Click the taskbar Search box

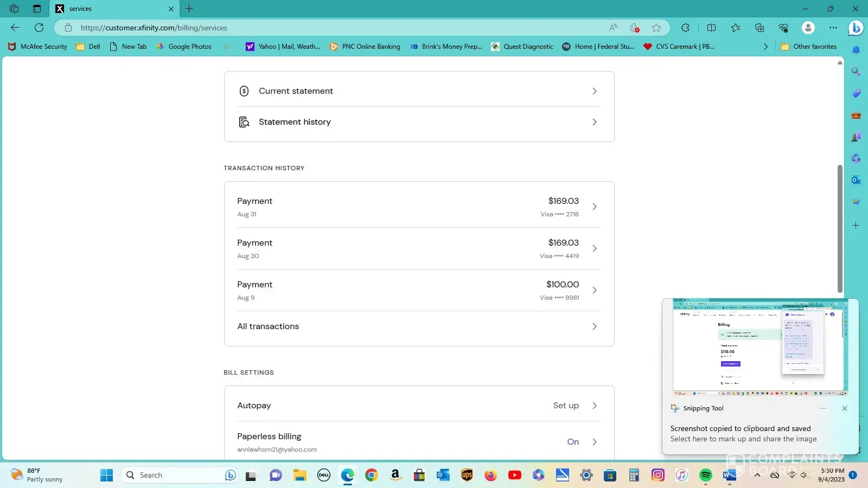click(x=179, y=476)
